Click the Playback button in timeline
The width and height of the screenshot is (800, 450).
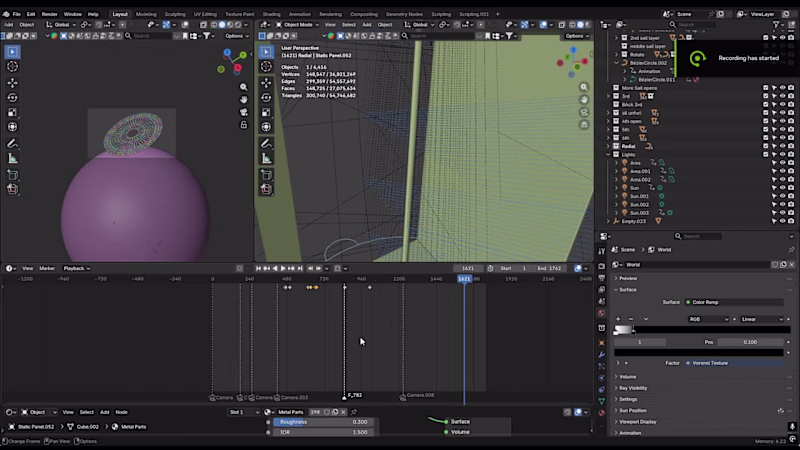pos(77,268)
